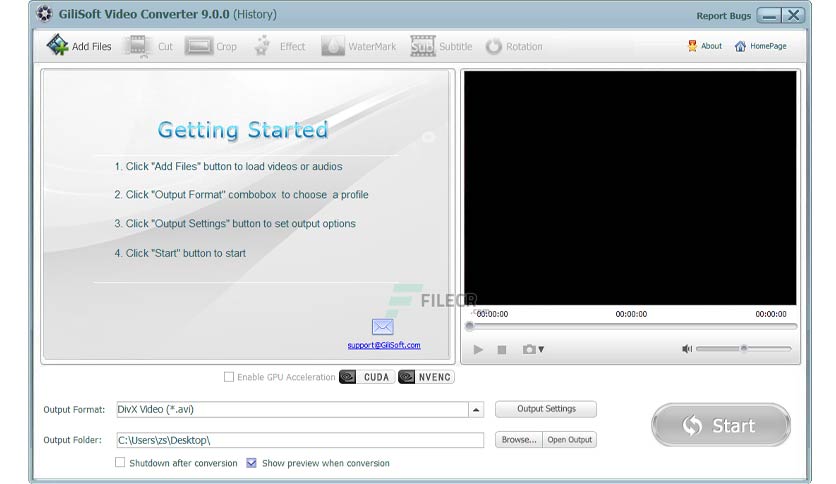The width and height of the screenshot is (836, 484).
Task: Click the Open Output button
Action: pos(569,440)
